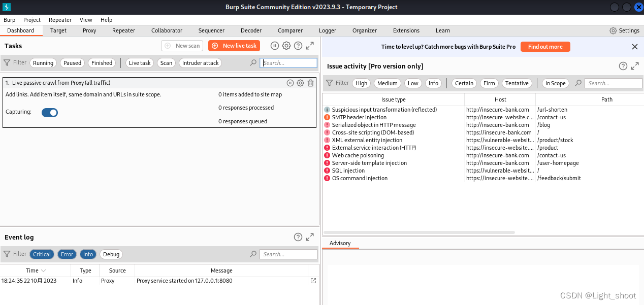Click Find out more button
Screen dimensions: 644x305
[x=545, y=47]
